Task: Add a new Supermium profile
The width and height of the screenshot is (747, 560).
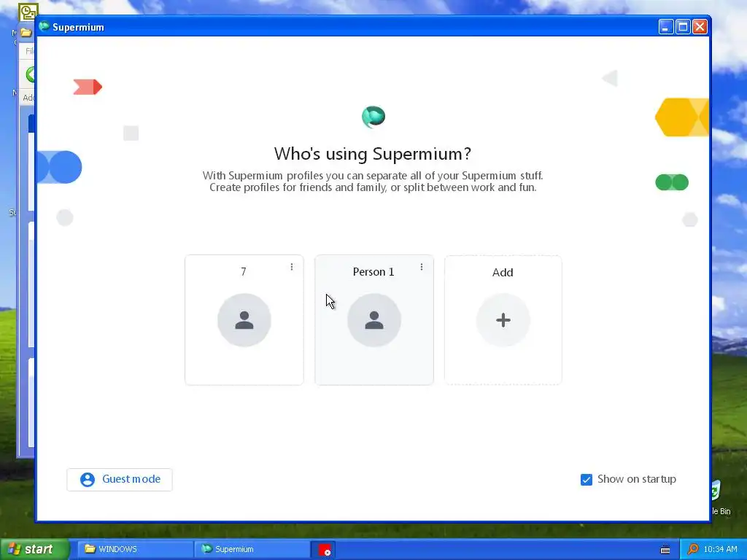Action: tap(503, 320)
